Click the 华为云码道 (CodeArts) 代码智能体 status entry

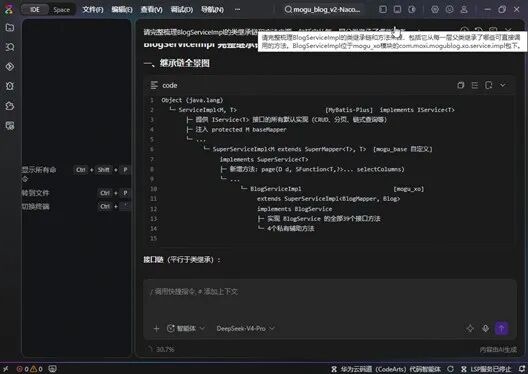coord(386,369)
